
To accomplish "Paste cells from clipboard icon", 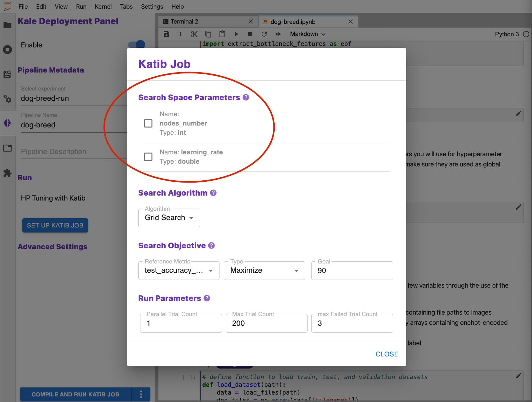I will [x=222, y=34].
